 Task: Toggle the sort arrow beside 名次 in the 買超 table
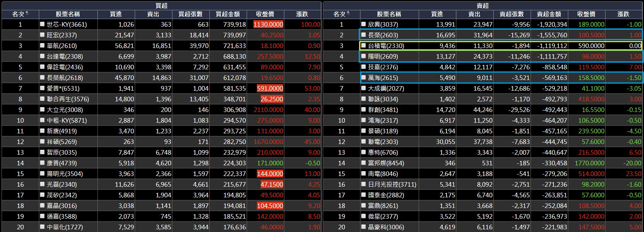27,14
